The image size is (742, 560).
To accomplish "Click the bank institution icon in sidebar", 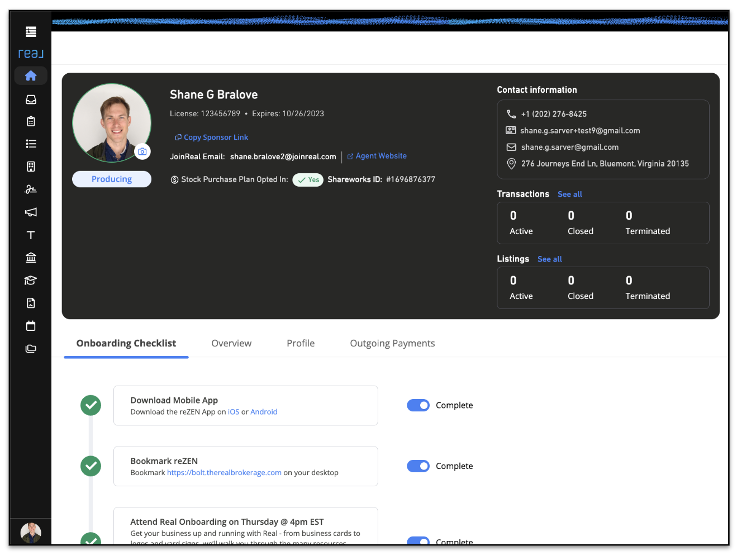I will pyautogui.click(x=31, y=257).
